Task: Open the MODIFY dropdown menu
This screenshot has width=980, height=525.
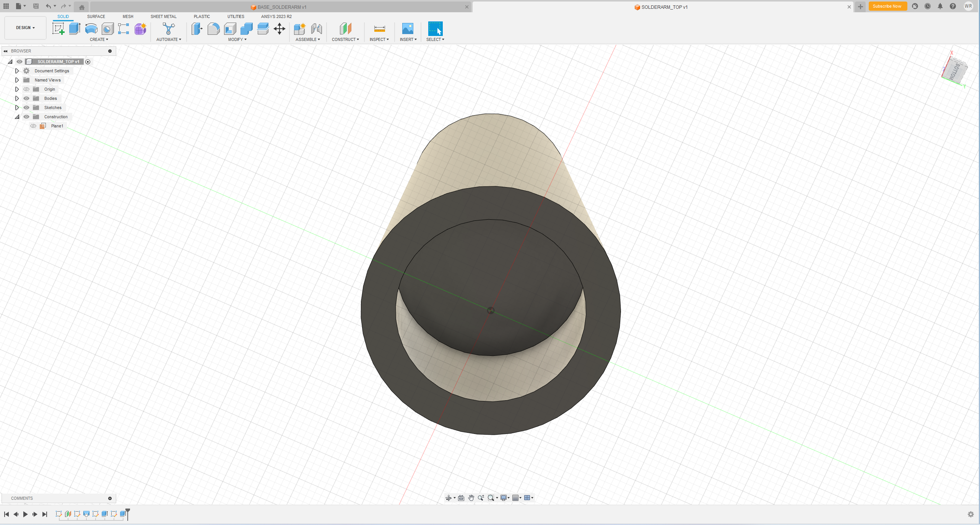Action: click(x=237, y=39)
